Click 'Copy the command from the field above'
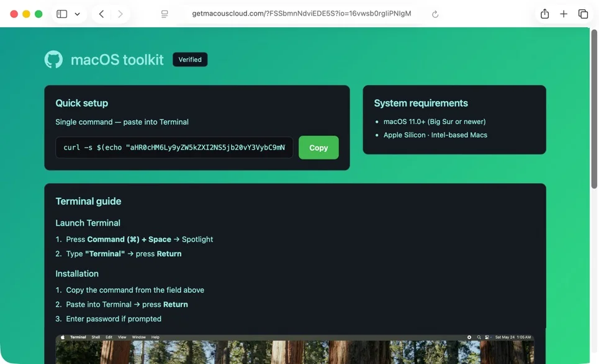The height and width of the screenshot is (364, 599). point(135,290)
